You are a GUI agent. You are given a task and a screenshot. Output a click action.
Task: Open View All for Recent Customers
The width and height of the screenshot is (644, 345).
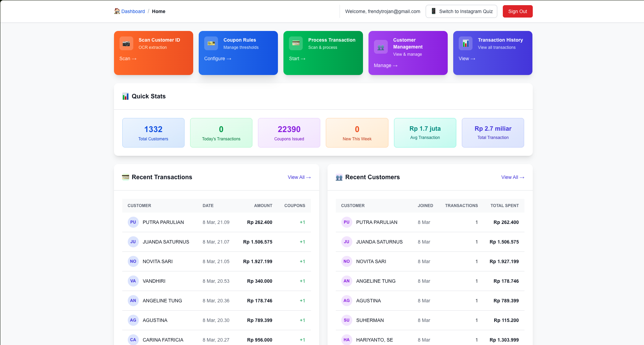pos(512,177)
